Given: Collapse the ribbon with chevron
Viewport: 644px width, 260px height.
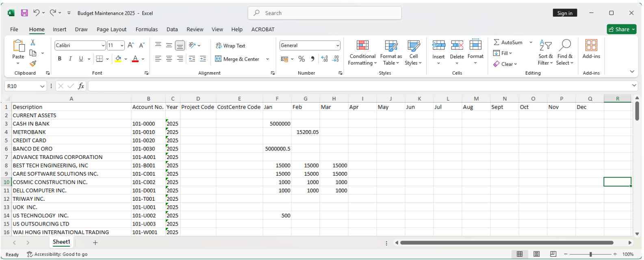Looking at the screenshot, I should [x=632, y=72].
